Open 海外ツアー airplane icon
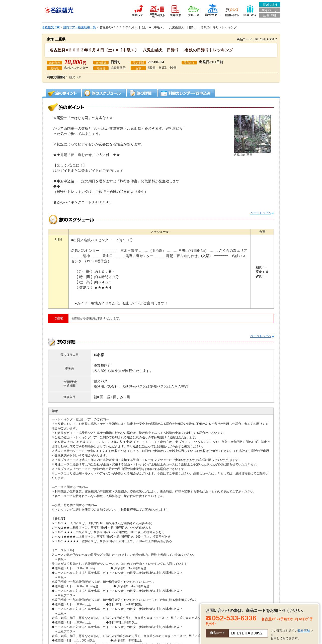The width and height of the screenshot is (322, 644). pos(213,10)
